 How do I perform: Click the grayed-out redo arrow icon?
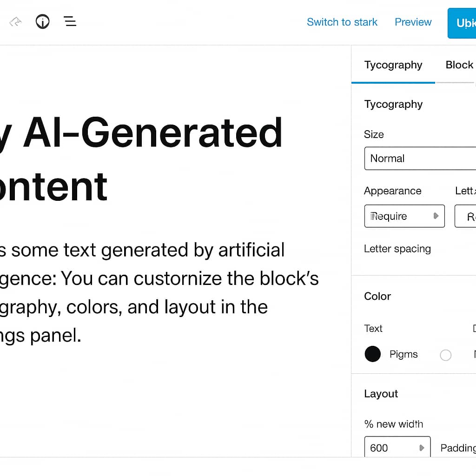(16, 21)
